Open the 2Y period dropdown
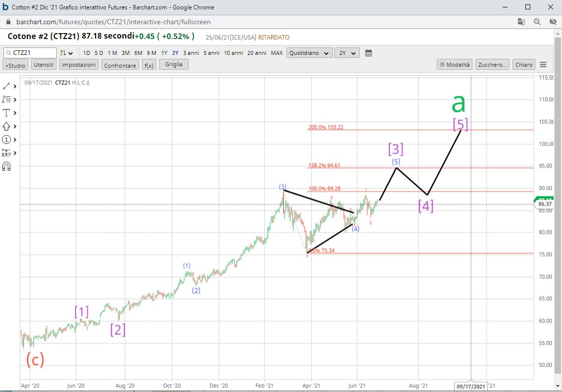Image resolution: width=562 pixels, height=392 pixels. coord(347,53)
